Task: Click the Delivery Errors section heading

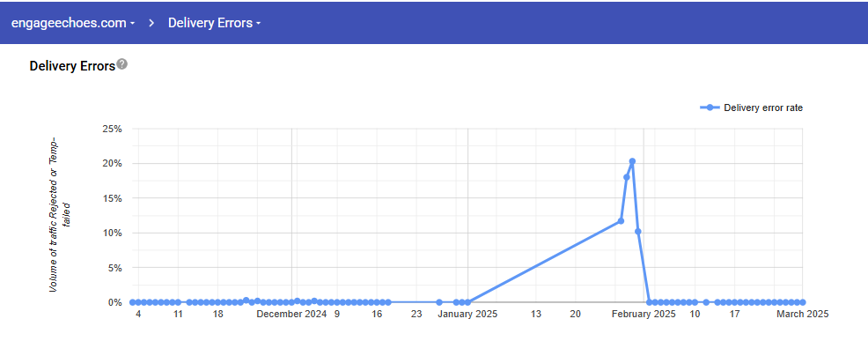Action: 72,66
